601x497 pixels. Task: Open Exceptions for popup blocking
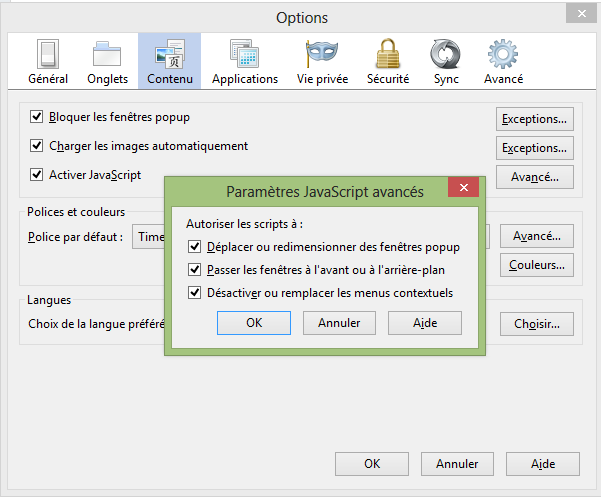click(535, 119)
